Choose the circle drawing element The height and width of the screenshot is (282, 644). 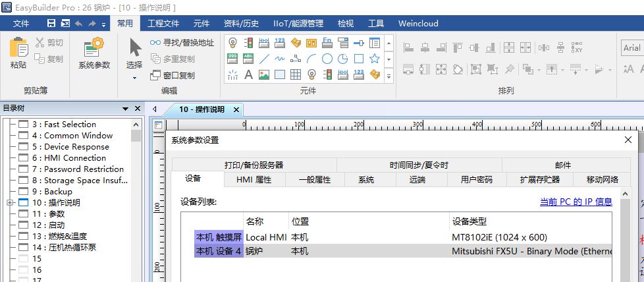point(327,59)
